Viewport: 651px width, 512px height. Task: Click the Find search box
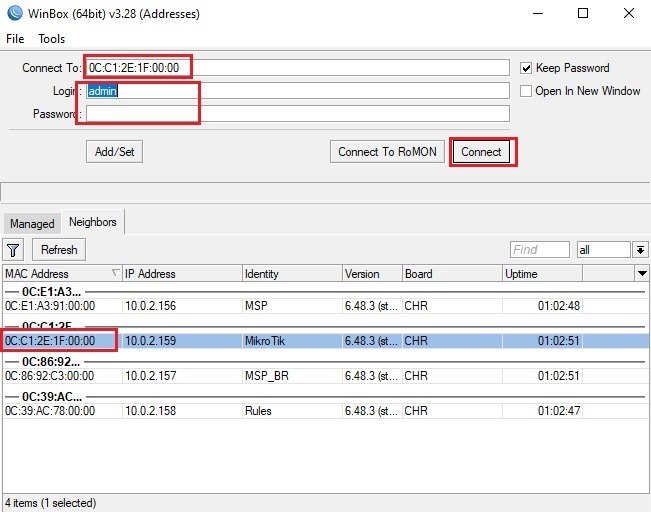539,250
